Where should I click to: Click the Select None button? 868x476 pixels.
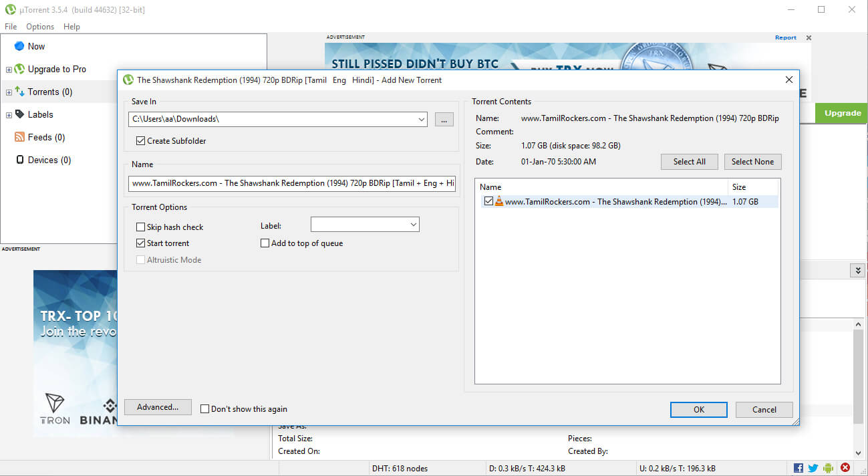tap(752, 162)
